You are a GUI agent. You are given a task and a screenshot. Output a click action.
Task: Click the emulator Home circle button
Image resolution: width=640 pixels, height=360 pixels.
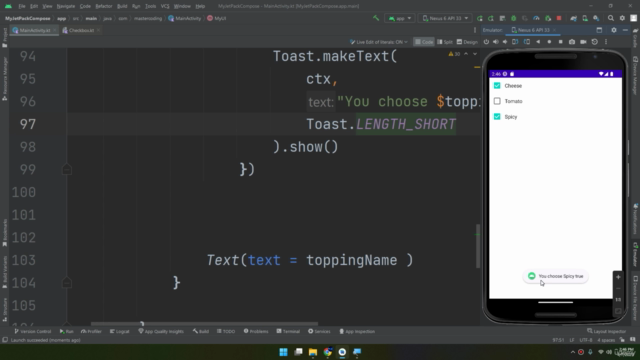549,42
